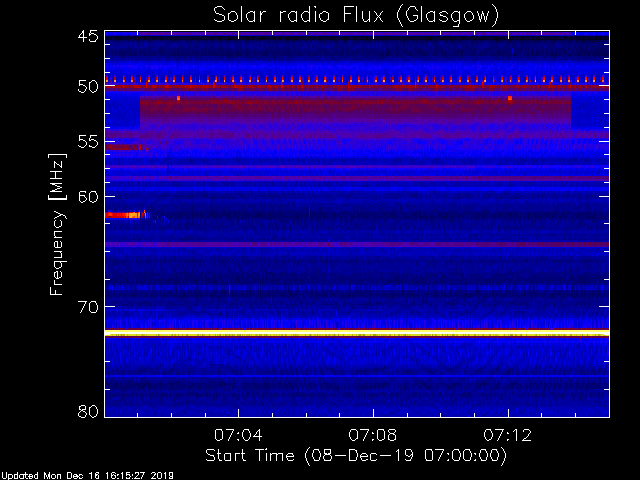This screenshot has height=480, width=640.
Task: Click the '07:12' time tick label
Action: point(508,435)
